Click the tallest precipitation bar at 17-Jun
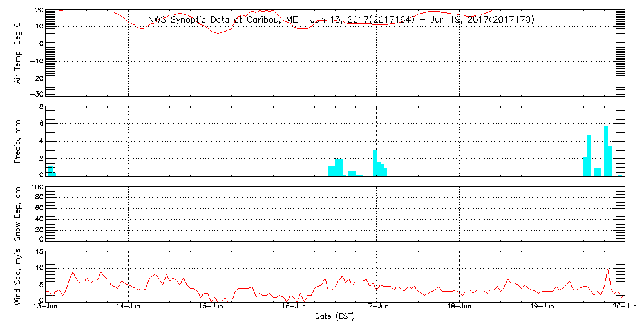The width and height of the screenshot is (644, 322). pos(375,163)
